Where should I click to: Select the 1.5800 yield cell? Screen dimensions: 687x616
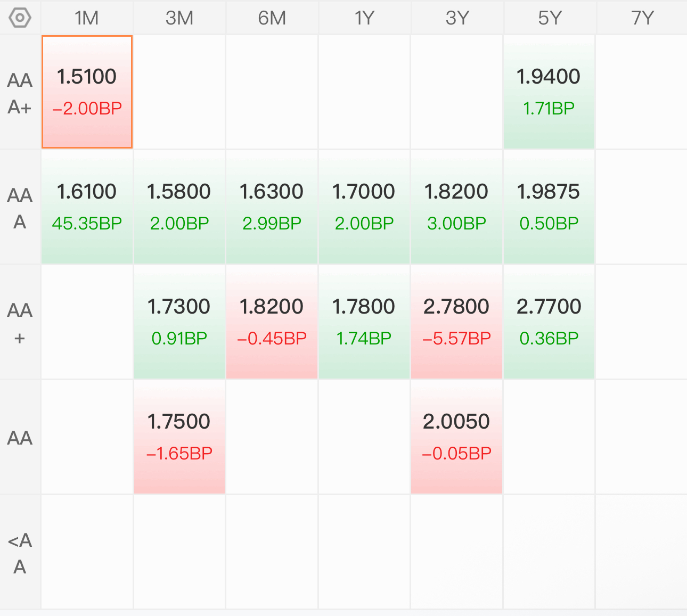pos(179,207)
